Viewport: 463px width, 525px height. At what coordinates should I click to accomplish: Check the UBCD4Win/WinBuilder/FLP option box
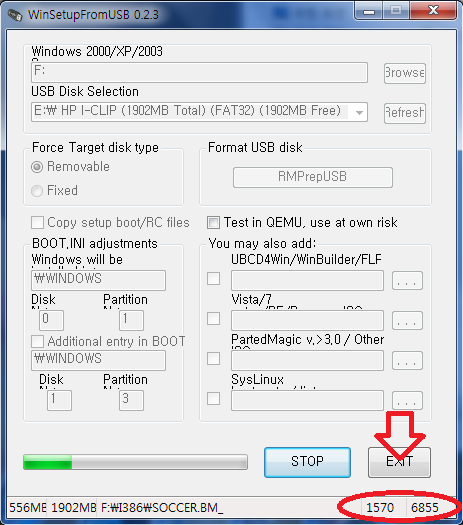(x=213, y=279)
